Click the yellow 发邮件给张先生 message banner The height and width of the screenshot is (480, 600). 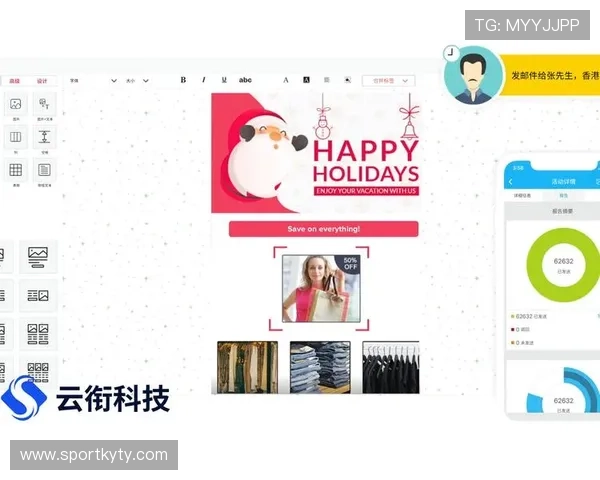pos(550,75)
